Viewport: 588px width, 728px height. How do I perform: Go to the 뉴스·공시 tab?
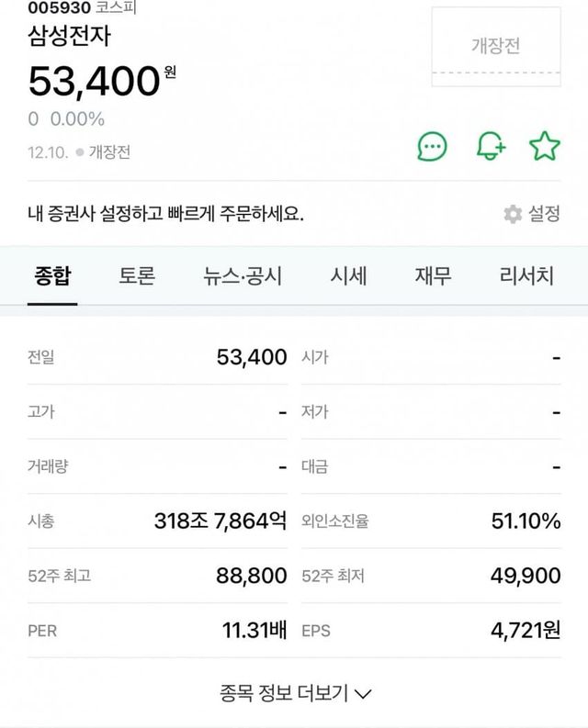tap(243, 275)
